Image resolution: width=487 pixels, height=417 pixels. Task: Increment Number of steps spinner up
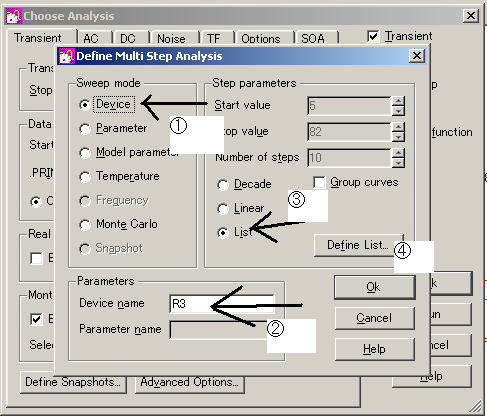point(398,152)
